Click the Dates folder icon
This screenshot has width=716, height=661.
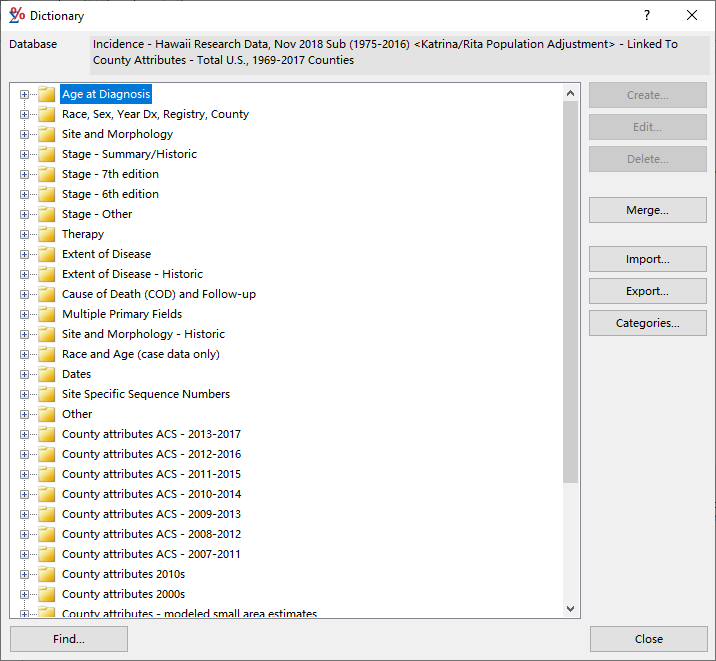46,375
